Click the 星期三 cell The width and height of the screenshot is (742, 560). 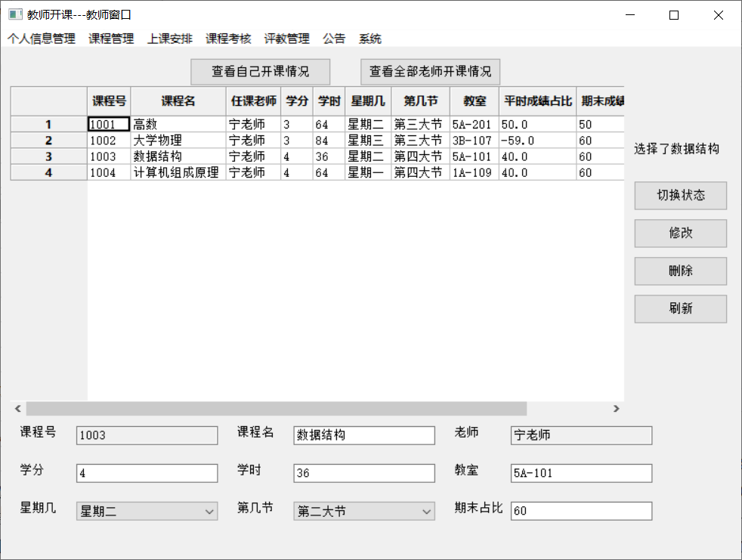tap(368, 141)
